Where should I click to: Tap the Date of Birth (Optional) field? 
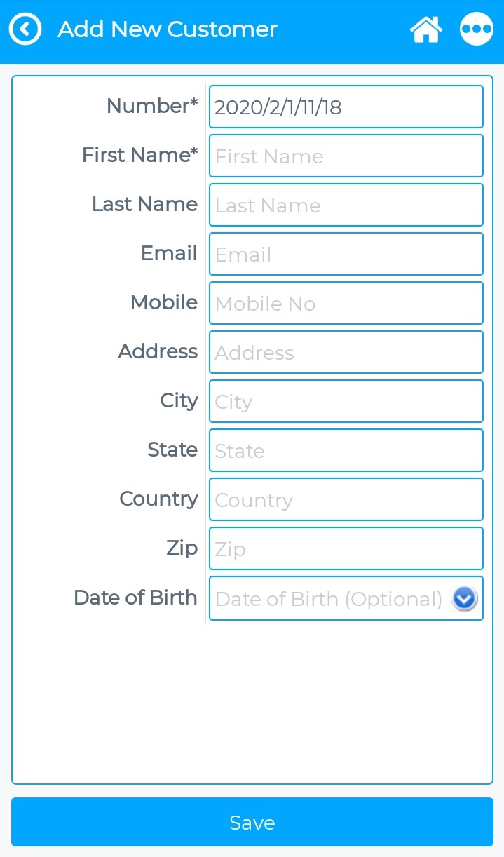(329, 599)
